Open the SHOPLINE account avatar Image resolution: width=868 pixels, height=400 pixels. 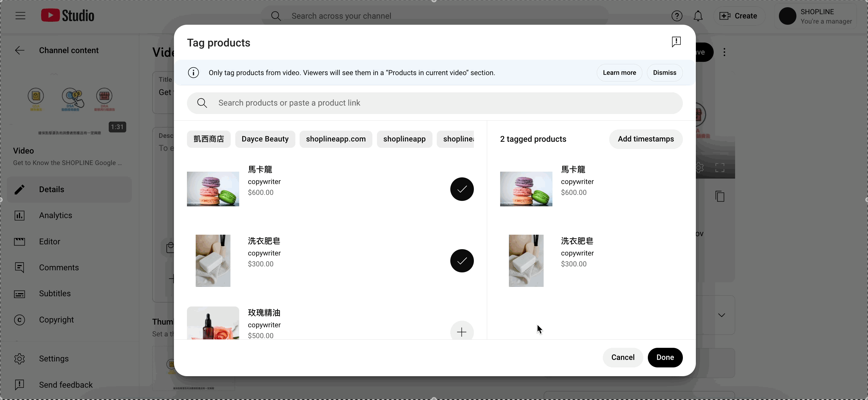coord(787,16)
